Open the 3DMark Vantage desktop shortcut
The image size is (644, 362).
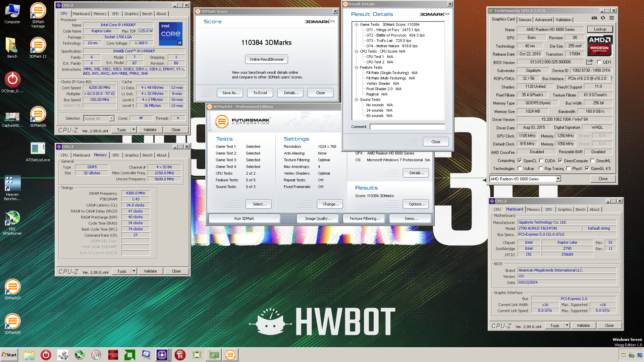[x=38, y=15]
